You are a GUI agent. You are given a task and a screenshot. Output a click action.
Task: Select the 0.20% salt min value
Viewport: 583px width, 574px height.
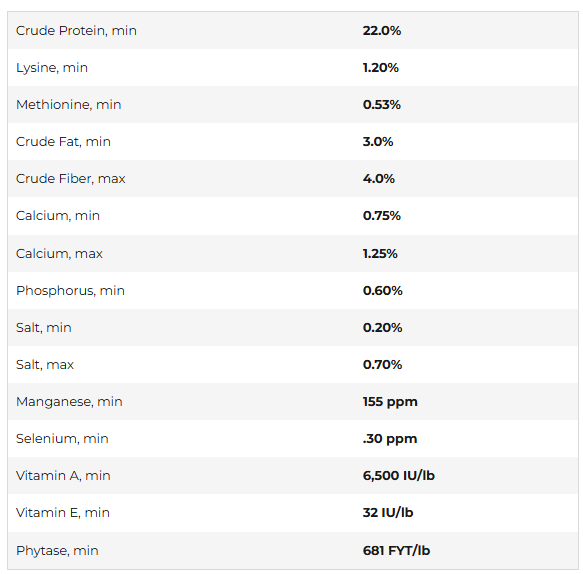click(x=383, y=328)
